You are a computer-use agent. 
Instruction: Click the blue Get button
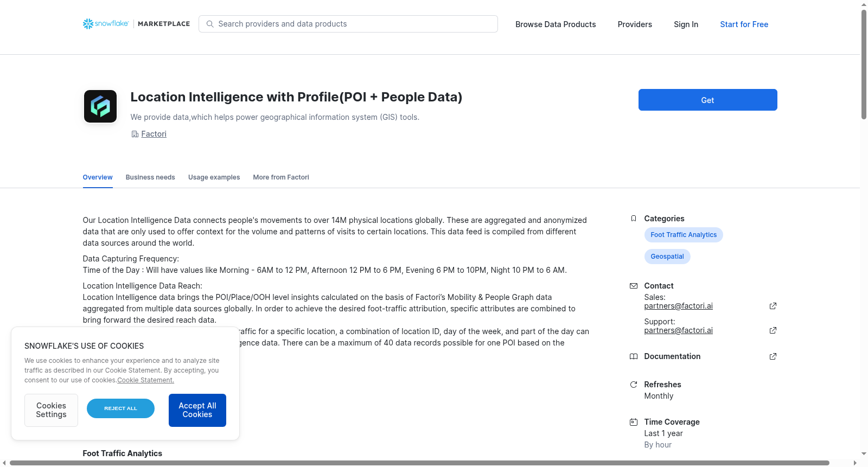tap(707, 100)
